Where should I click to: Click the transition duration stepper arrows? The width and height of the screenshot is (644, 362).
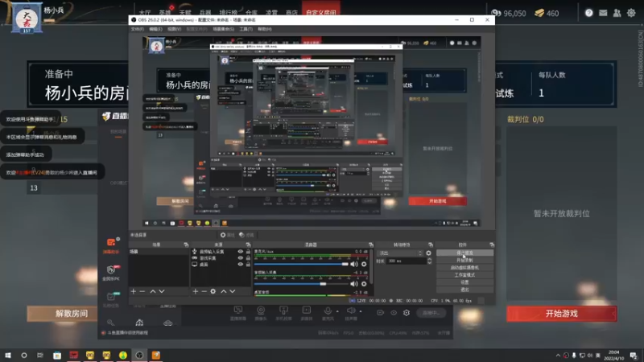pos(429,261)
